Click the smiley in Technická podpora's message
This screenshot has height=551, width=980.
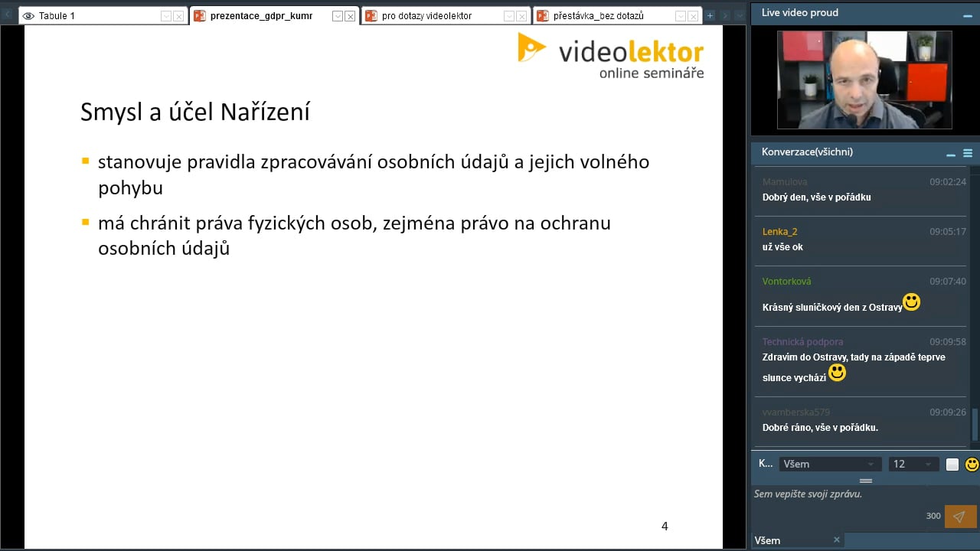pyautogui.click(x=837, y=373)
